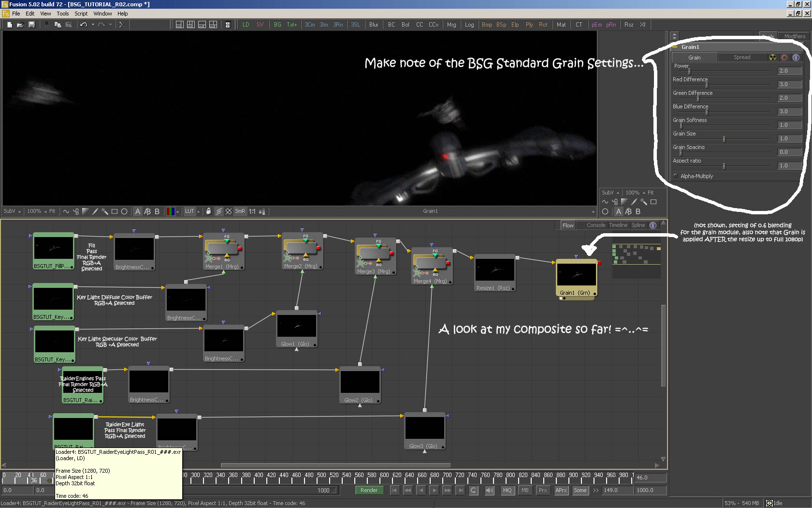
Task: Click the Copy icon in the toolbar
Action: pyautogui.click(x=58, y=25)
